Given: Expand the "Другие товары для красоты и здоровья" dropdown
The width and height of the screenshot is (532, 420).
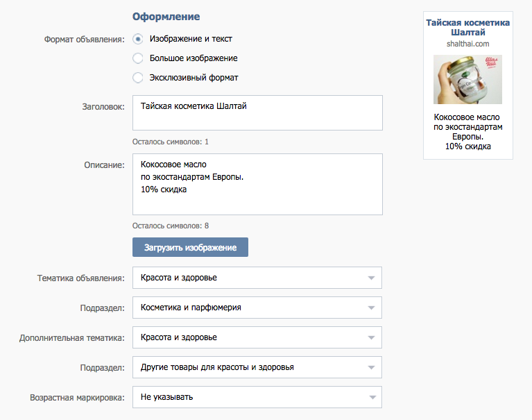Looking at the screenshot, I should [257, 367].
